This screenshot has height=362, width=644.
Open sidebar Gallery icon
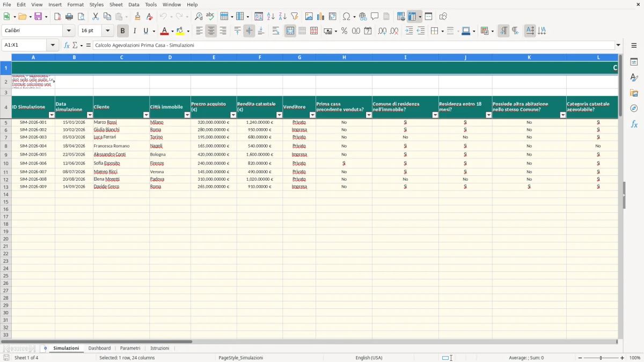pos(634,93)
